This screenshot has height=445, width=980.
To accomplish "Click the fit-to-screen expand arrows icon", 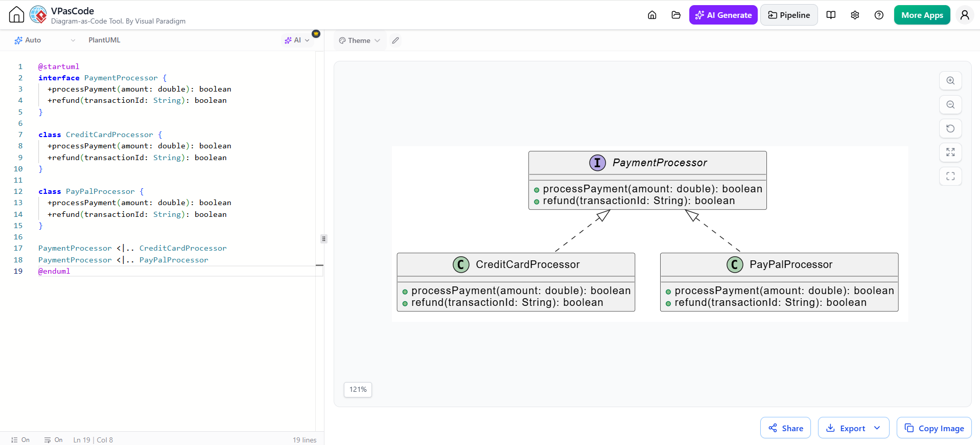I will click(950, 152).
